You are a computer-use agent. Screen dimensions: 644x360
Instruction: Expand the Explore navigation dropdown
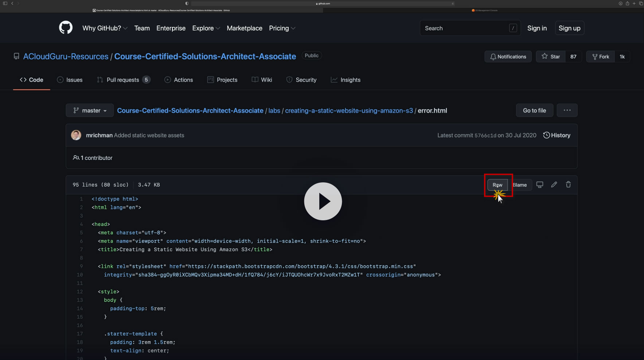[x=206, y=28]
